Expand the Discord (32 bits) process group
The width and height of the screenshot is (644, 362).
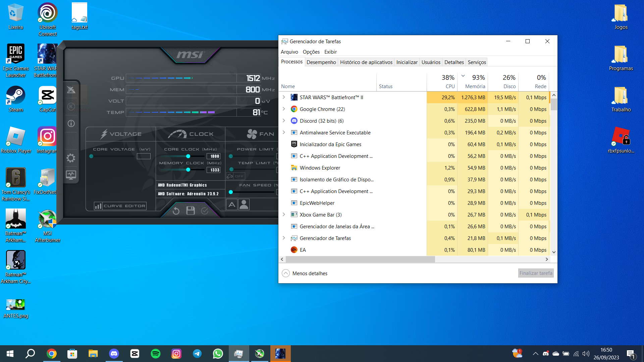point(284,121)
